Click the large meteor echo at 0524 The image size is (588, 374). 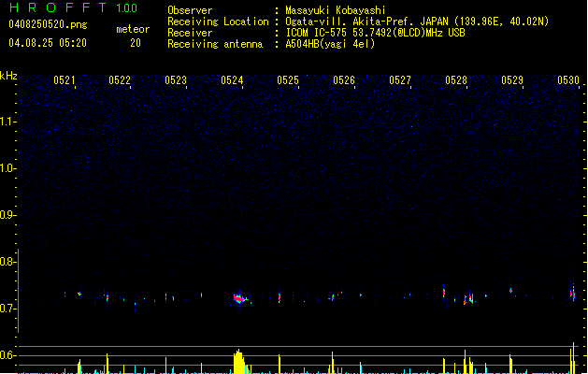(x=240, y=299)
